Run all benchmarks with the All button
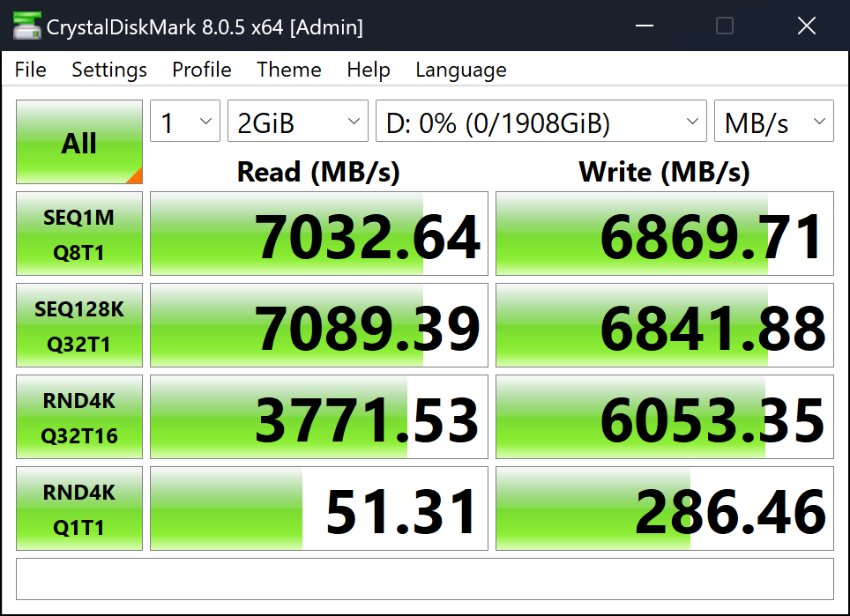The width and height of the screenshot is (850, 616). click(x=79, y=143)
